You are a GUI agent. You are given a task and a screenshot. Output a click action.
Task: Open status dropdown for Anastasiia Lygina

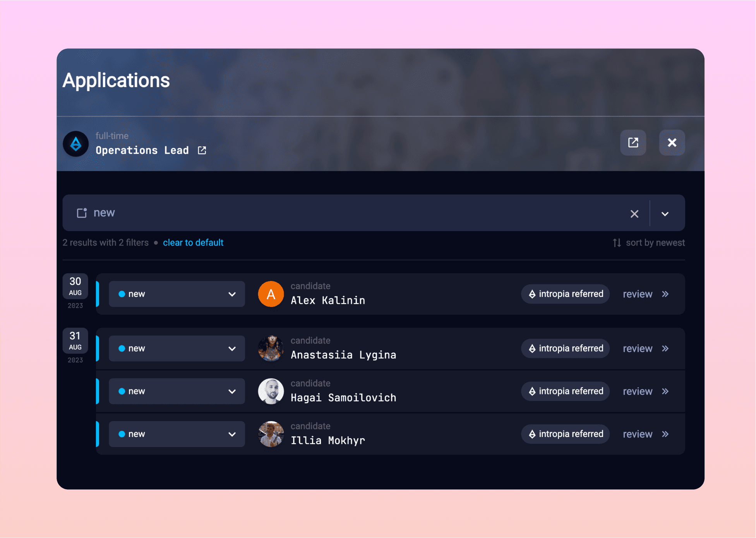coord(177,348)
